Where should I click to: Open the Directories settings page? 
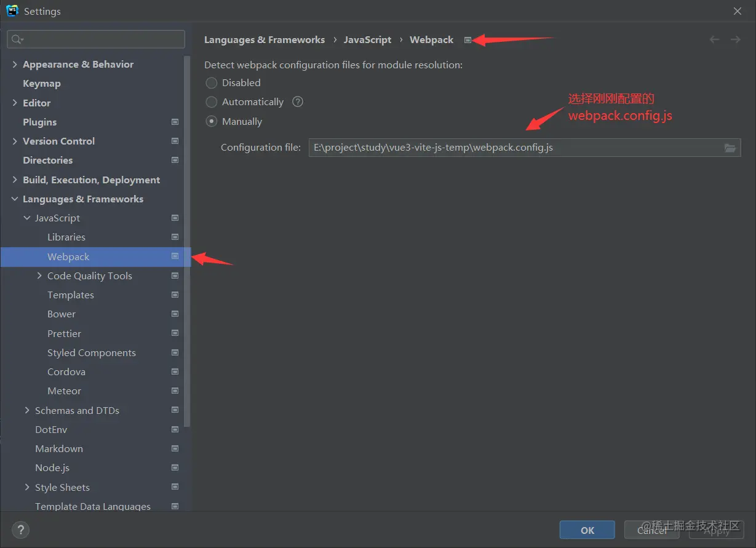click(x=47, y=160)
